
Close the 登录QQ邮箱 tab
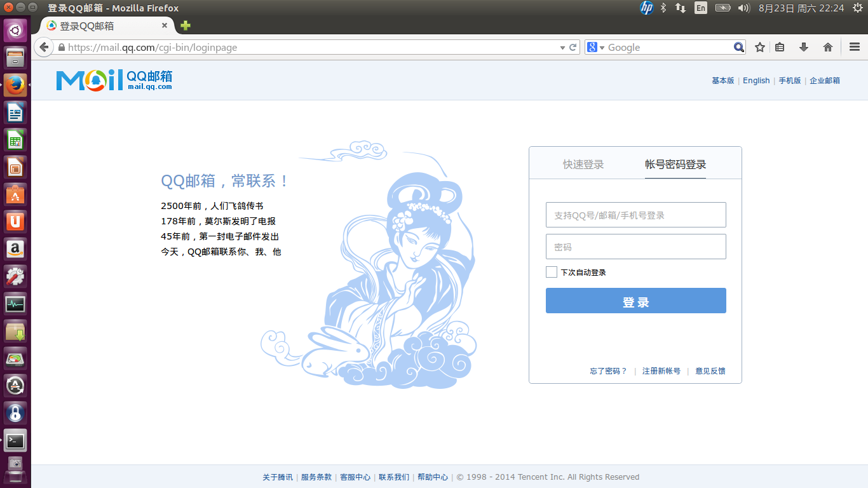165,25
